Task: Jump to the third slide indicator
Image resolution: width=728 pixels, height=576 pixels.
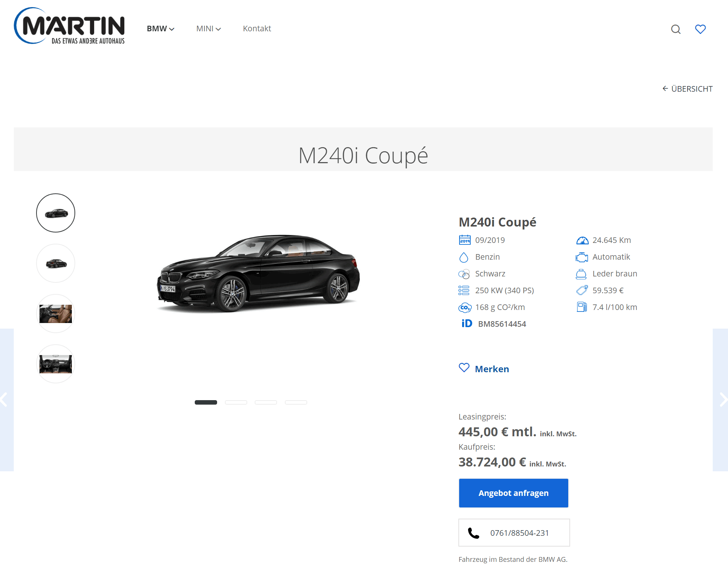Action: coord(266,402)
